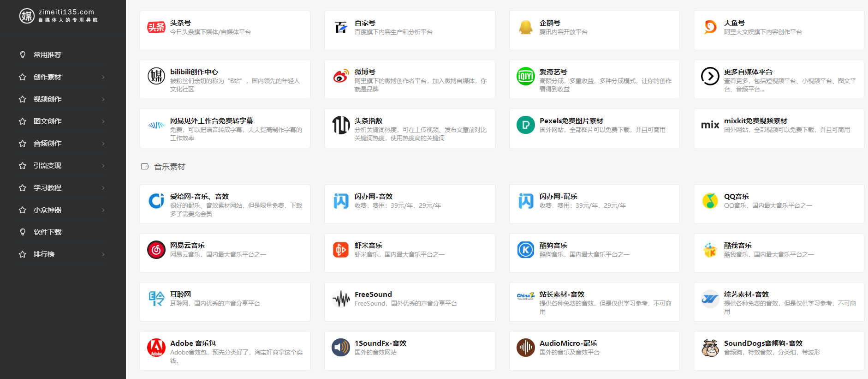Expand the 小众神器 sidebar chevron

[x=103, y=210]
